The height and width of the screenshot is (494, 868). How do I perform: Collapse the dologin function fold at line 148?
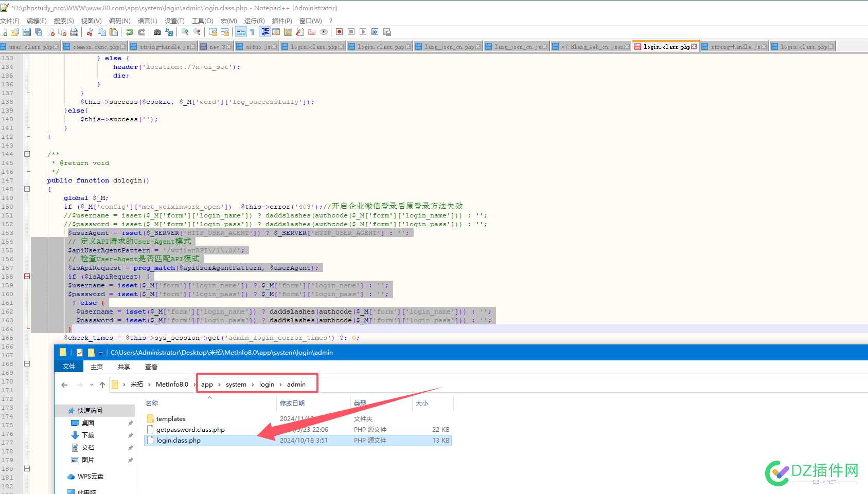point(27,189)
